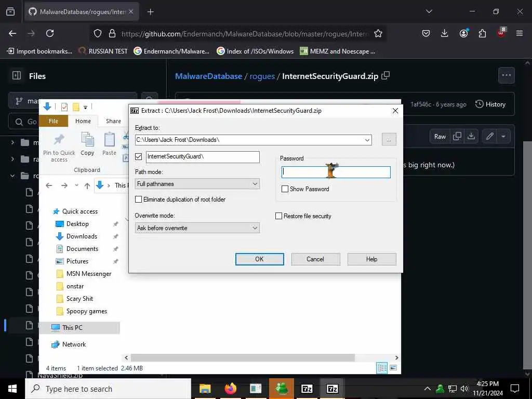Bookmark this page with the star icon
The image size is (532, 399).
pyautogui.click(x=378, y=34)
